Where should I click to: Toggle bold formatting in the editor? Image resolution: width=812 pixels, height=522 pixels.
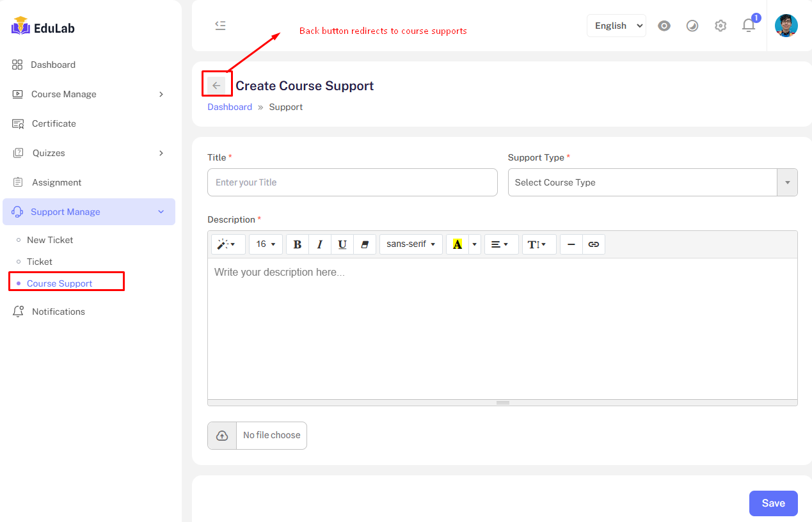(x=297, y=244)
